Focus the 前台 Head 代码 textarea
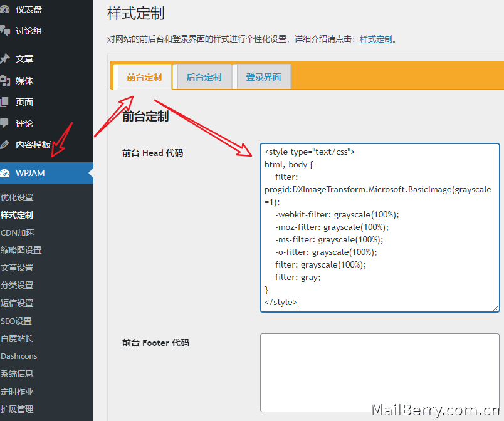504x421 pixels. pyautogui.click(x=380, y=227)
